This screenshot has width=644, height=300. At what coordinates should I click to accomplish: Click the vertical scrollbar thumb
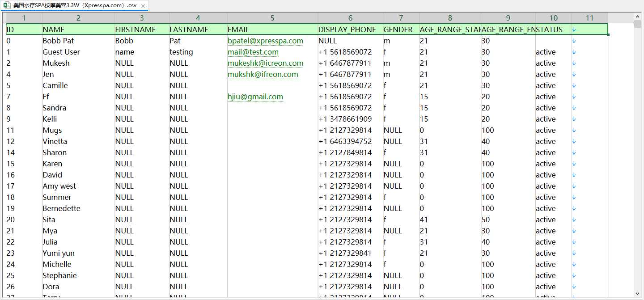[638, 24]
